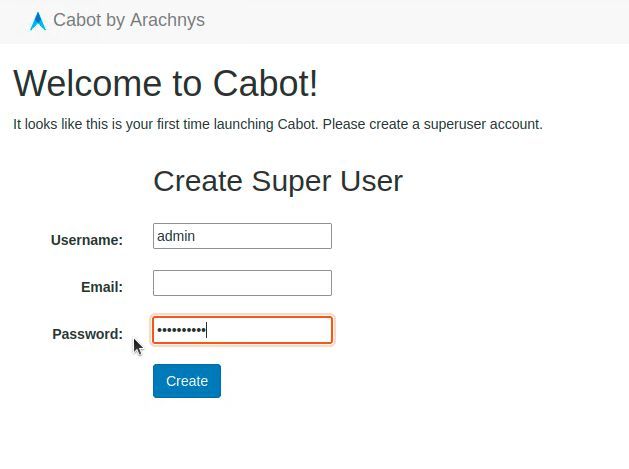The image size is (629, 469).
Task: Open the "Cabot by Arachnys" brand link
Action: pyautogui.click(x=128, y=20)
